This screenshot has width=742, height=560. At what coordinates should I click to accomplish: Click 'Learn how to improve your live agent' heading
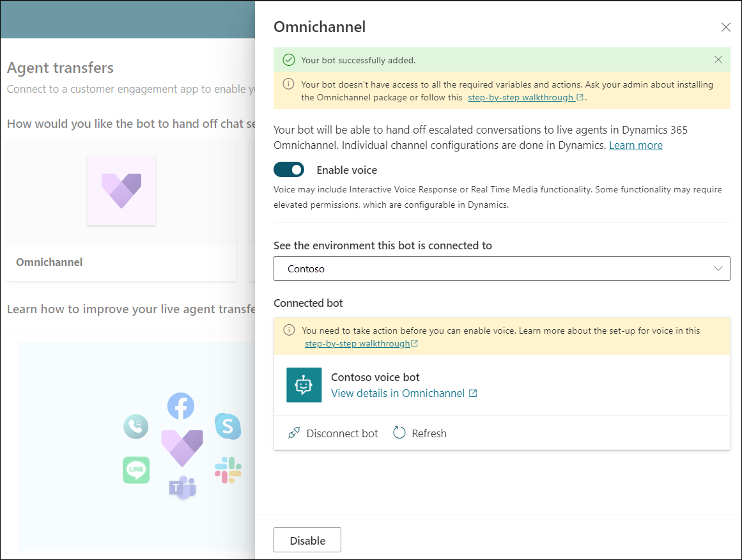[130, 309]
